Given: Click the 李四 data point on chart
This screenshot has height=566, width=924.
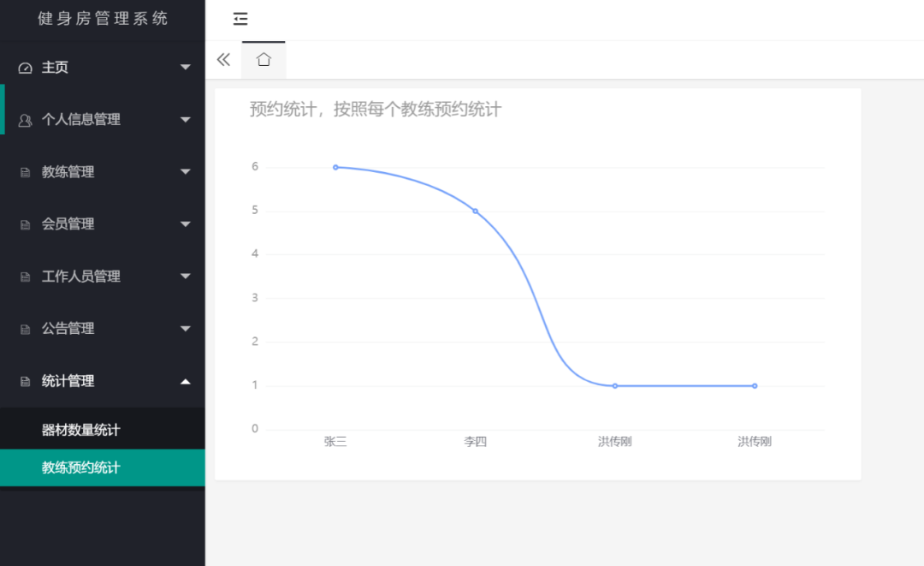Looking at the screenshot, I should coord(475,211).
